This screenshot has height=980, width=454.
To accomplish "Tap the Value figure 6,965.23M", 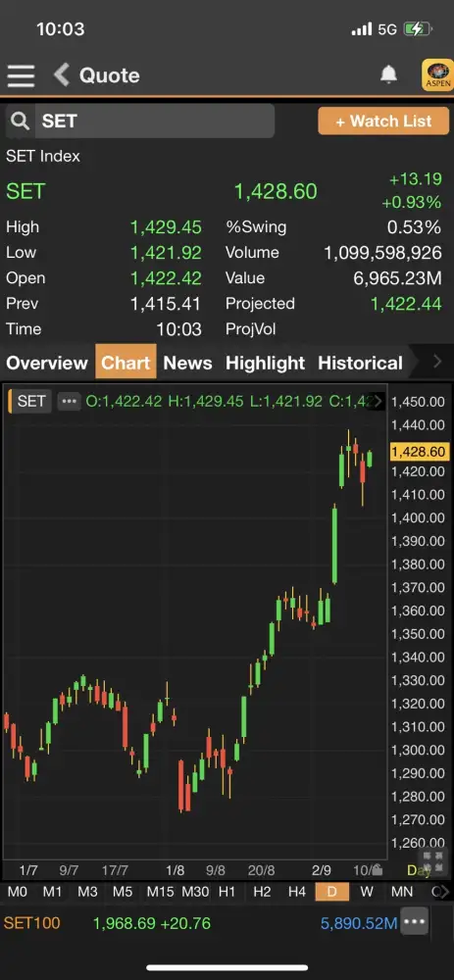I will coord(398,278).
